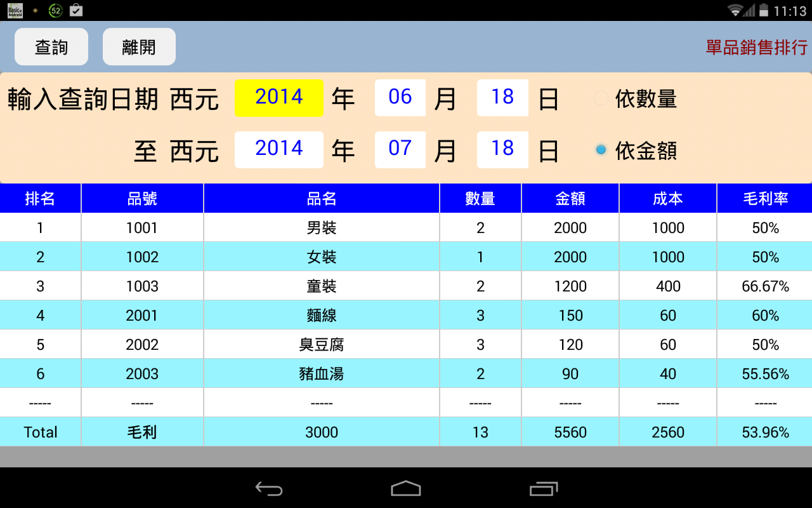The height and width of the screenshot is (508, 812).
Task: Click item number 1001 cell
Action: coord(142,227)
